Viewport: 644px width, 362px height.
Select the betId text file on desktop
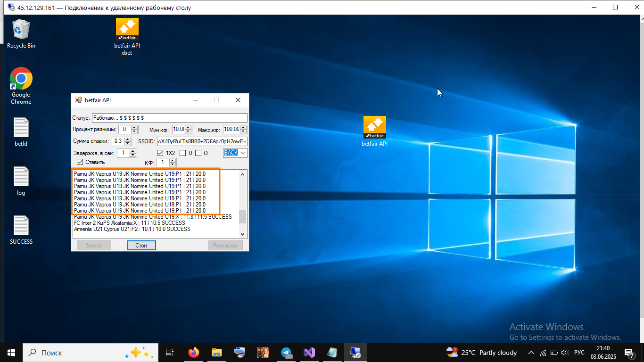(21, 132)
